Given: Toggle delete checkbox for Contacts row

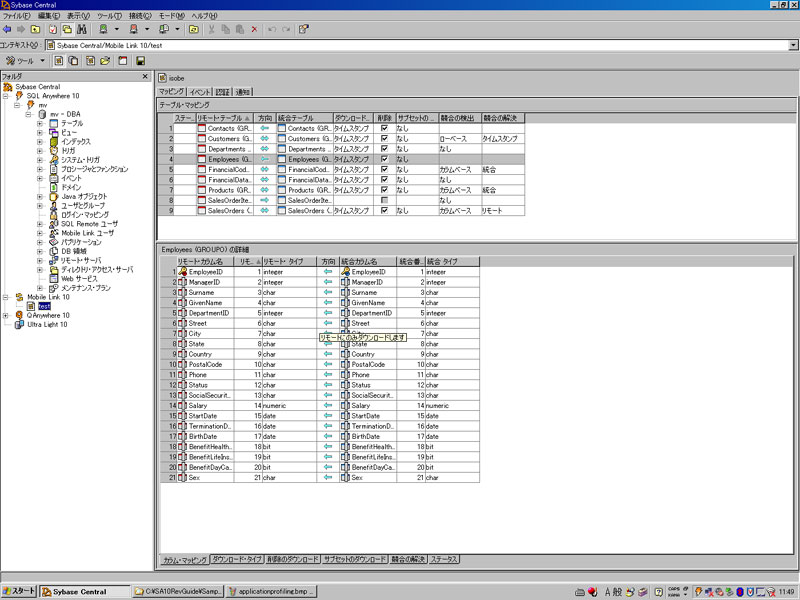Looking at the screenshot, I should tap(384, 128).
